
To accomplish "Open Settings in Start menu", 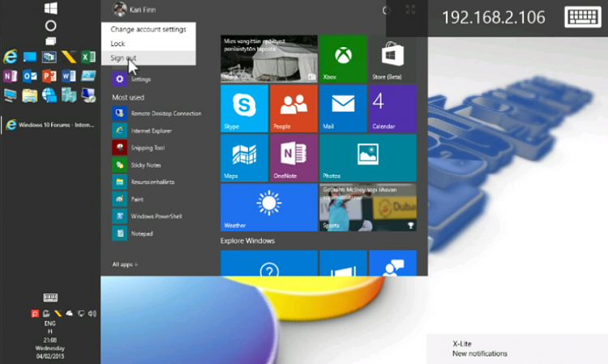I will (132, 79).
